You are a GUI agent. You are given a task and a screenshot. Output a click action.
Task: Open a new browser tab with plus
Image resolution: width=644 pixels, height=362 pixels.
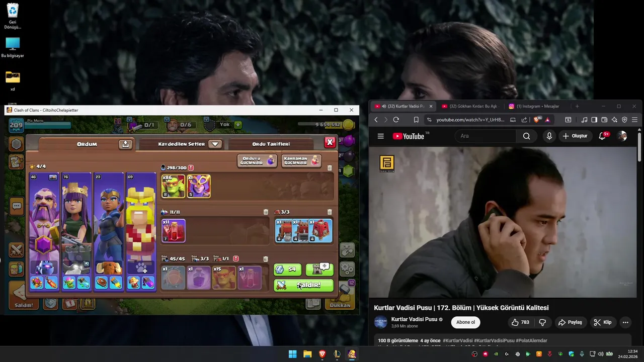point(577,106)
